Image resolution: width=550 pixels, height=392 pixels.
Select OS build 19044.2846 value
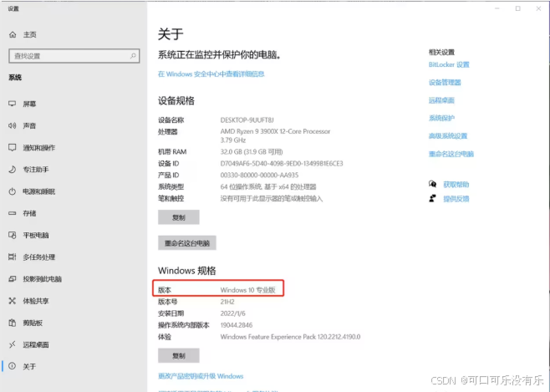click(x=237, y=325)
